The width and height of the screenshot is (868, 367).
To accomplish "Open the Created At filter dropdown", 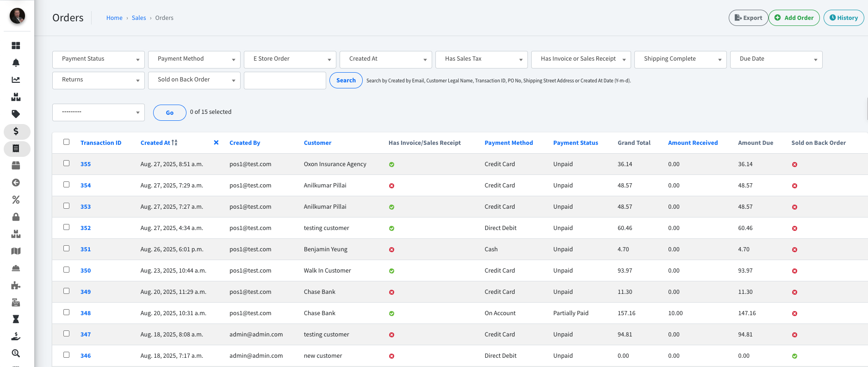I will (x=386, y=59).
